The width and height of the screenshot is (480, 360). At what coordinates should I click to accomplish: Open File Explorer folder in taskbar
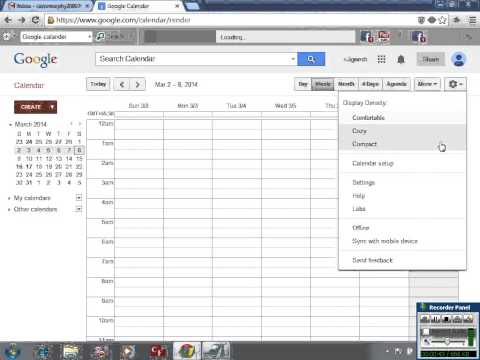pos(71,351)
